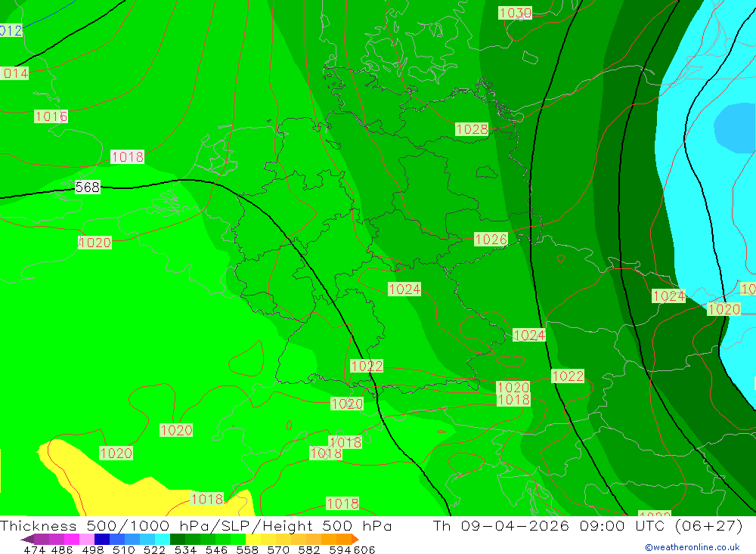Image resolution: width=756 pixels, height=554 pixels.
Task: Click the legend value 498
Action: [92, 549]
